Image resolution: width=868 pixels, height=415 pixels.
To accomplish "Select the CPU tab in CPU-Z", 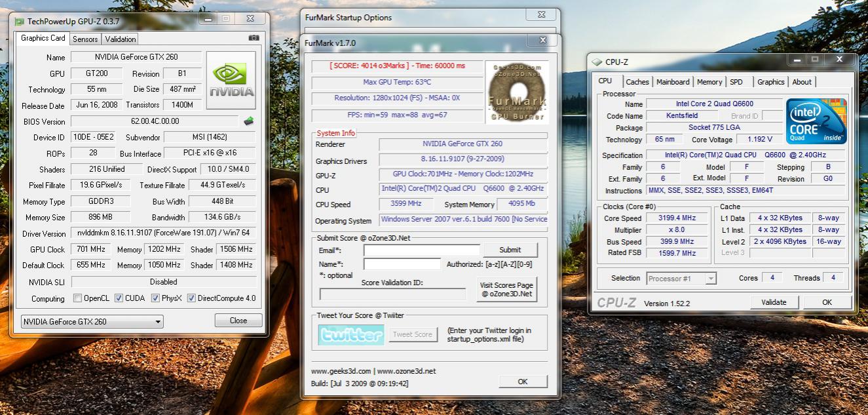I will coord(605,81).
